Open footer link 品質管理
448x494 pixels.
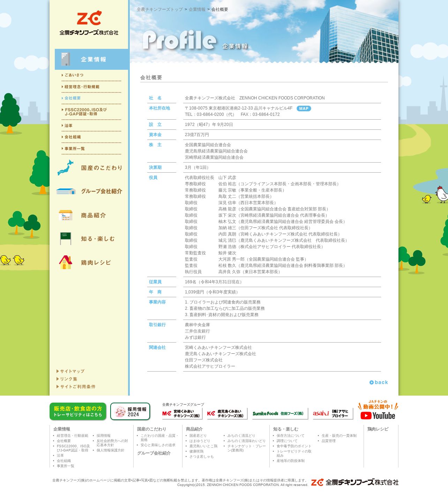coord(329,441)
